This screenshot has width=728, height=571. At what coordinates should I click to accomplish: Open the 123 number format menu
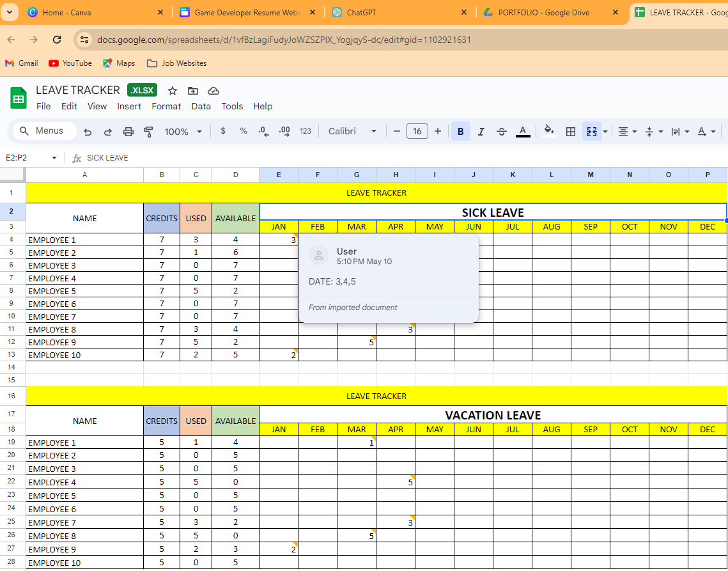pyautogui.click(x=306, y=132)
